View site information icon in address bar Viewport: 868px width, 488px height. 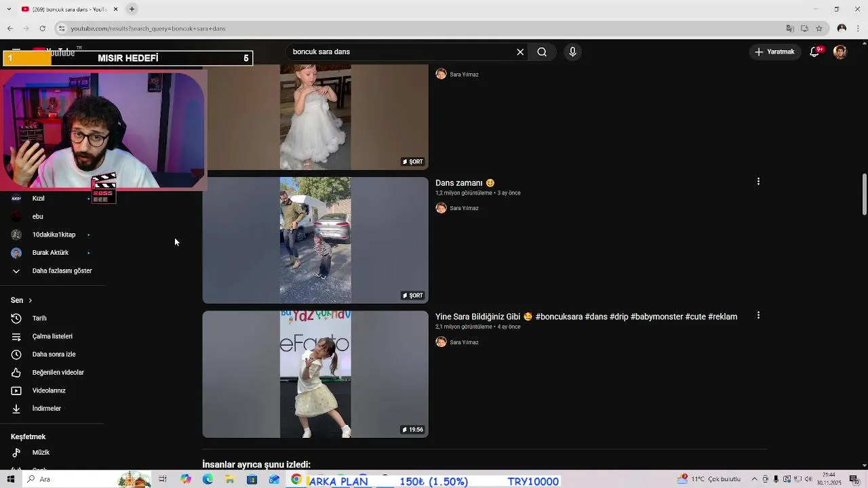(x=62, y=28)
